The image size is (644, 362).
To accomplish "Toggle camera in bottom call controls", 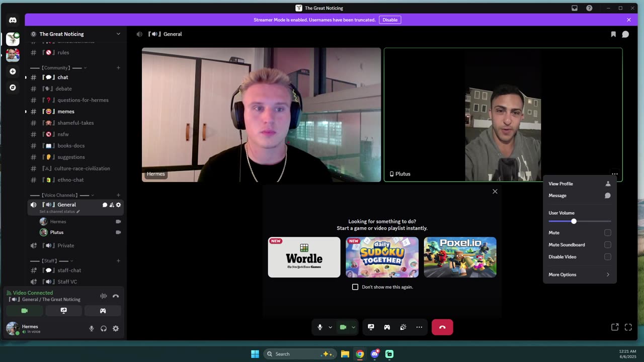I will (343, 327).
